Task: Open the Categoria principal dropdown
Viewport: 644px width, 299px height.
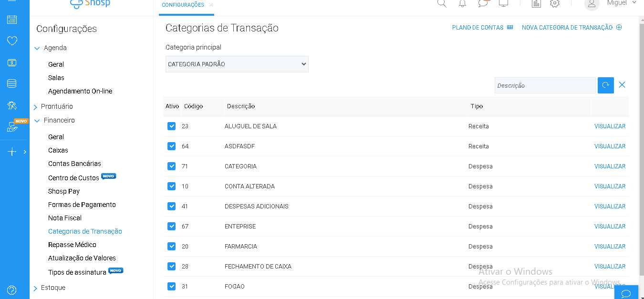Action: [237, 64]
